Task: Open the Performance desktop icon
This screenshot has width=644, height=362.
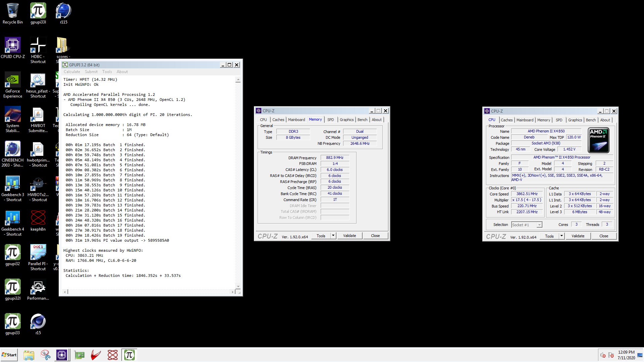Action: [38, 290]
